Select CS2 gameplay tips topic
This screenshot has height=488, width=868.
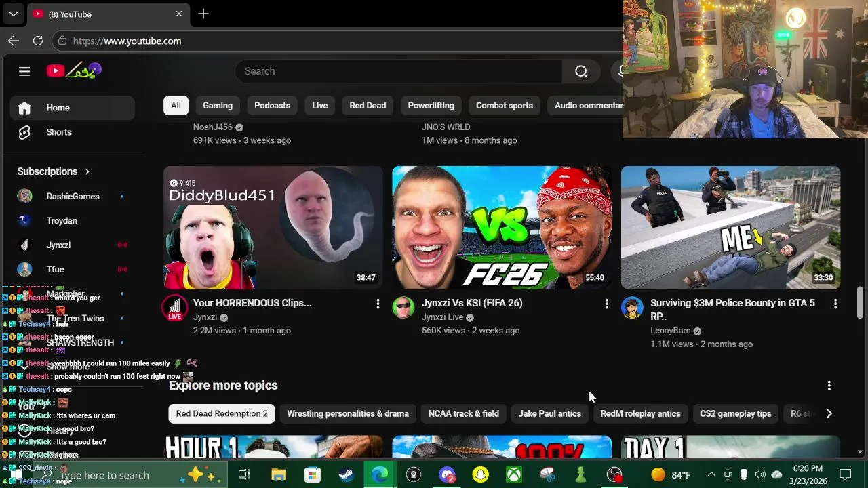click(736, 413)
